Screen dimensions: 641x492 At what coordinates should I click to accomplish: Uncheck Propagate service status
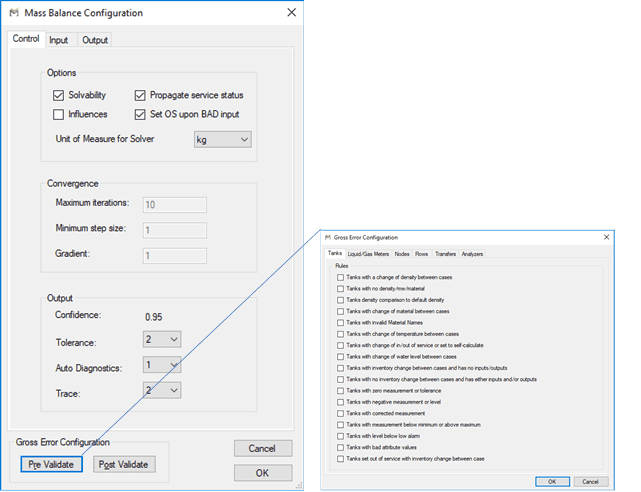pyautogui.click(x=140, y=95)
